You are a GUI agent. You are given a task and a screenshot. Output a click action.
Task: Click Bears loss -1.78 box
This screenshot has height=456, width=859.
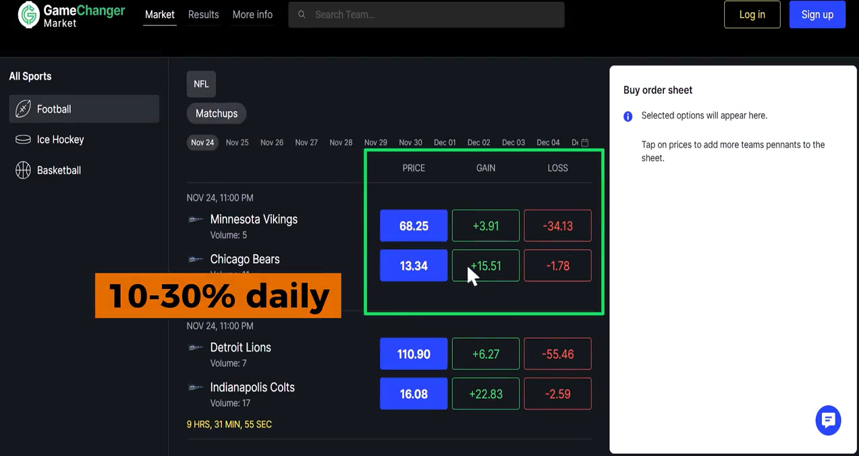558,266
